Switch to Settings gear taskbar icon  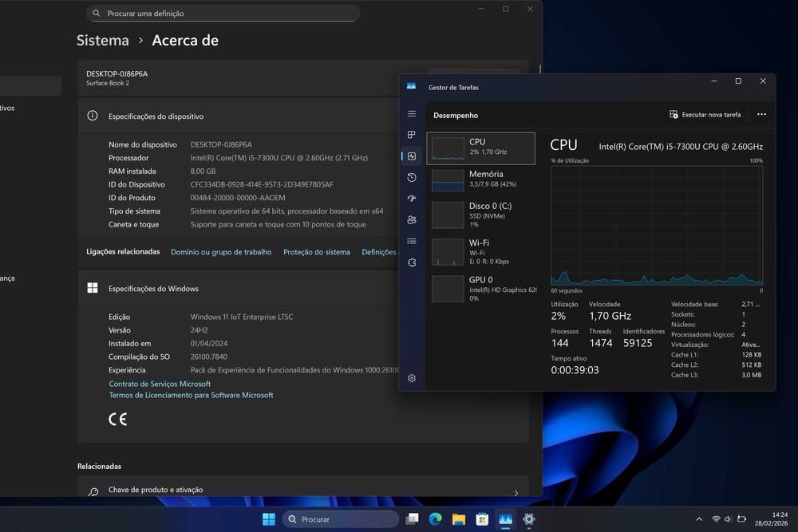tap(529, 519)
